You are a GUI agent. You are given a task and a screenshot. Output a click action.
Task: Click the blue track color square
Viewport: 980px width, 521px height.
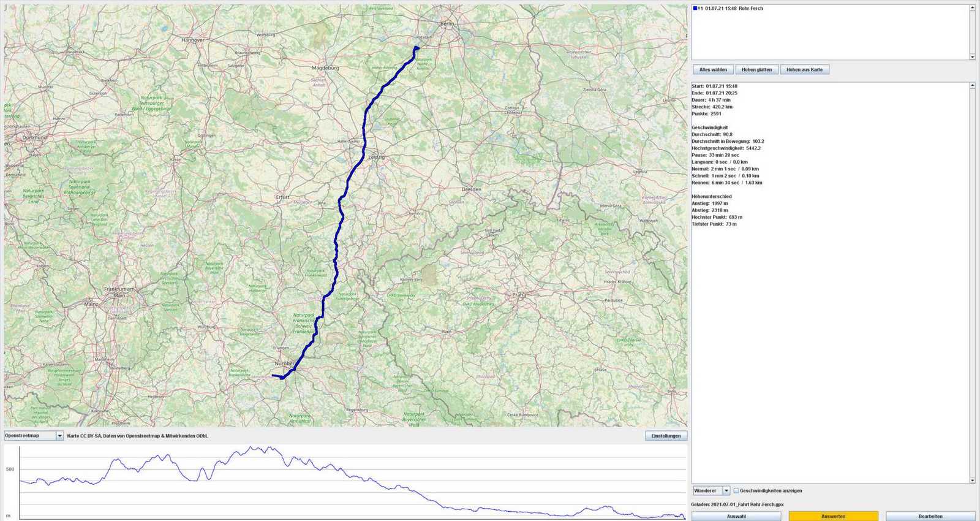(x=695, y=9)
